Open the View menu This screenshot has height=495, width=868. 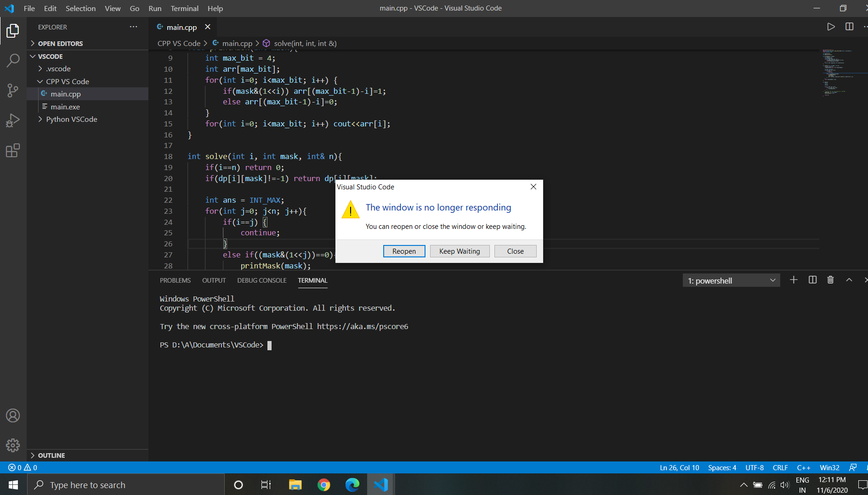(113, 8)
